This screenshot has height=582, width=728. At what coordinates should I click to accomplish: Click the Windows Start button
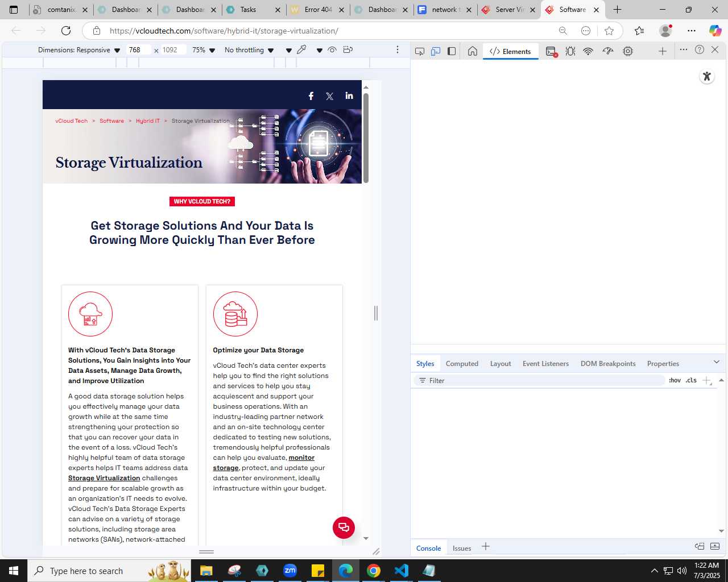pos(14,571)
